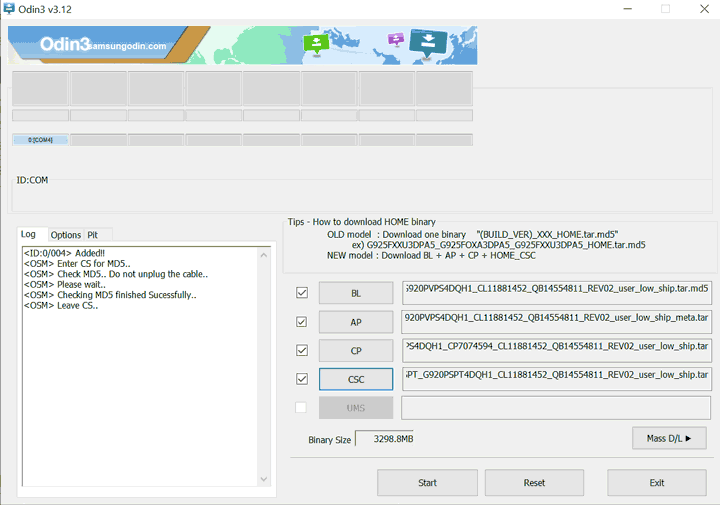Click the purple transfer icon in banner

pos(395,39)
